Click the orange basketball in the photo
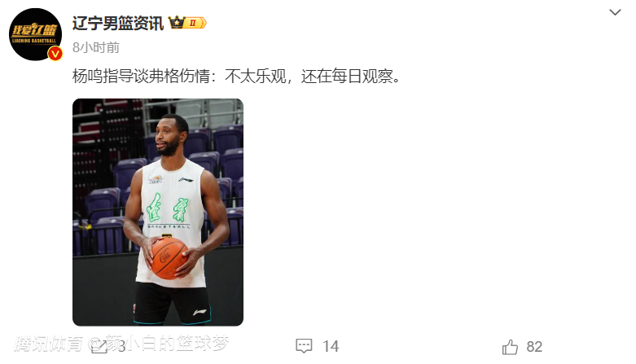This screenshot has width=636, height=364. pos(169,258)
